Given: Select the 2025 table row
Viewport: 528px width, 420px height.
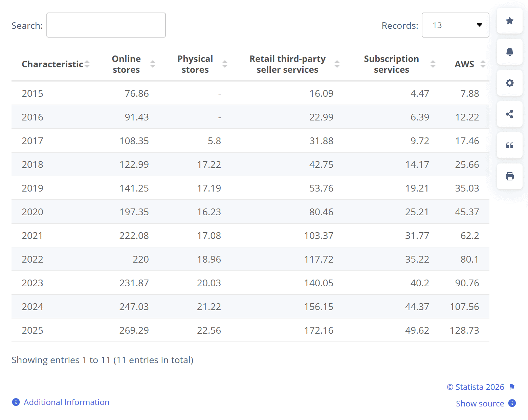Looking at the screenshot, I should [x=250, y=330].
